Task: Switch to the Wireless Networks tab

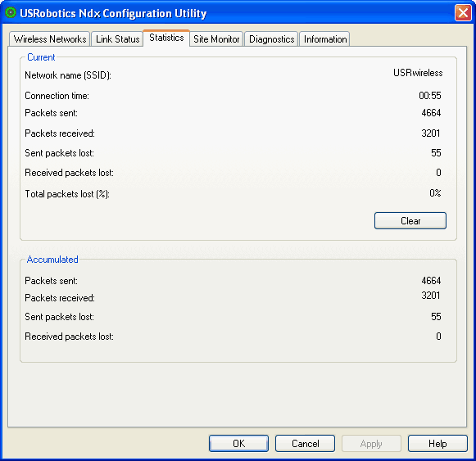Action: pos(50,39)
